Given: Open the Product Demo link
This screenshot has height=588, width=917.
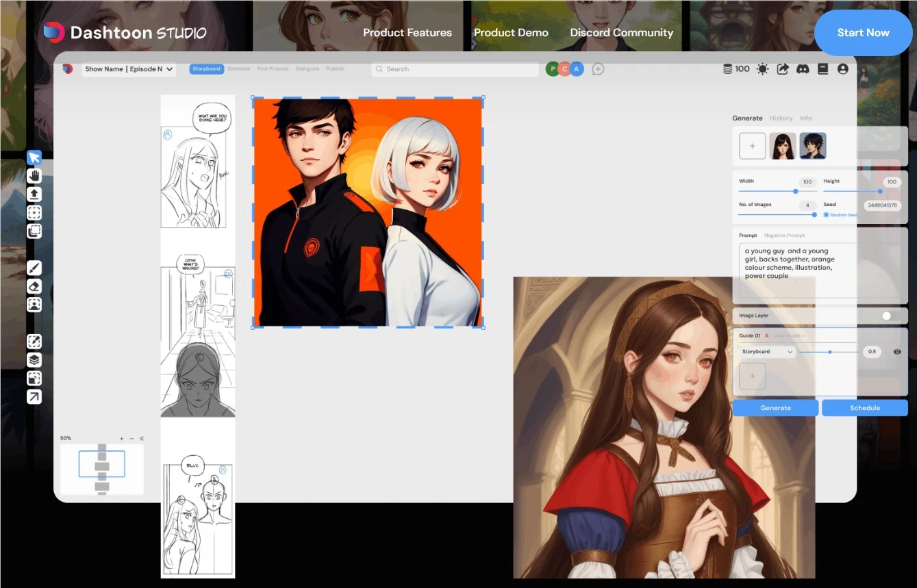Looking at the screenshot, I should 511,33.
